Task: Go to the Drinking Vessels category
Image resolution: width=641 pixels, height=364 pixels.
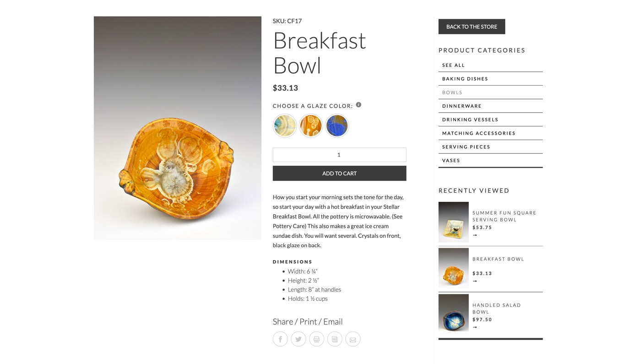Action: (x=470, y=120)
